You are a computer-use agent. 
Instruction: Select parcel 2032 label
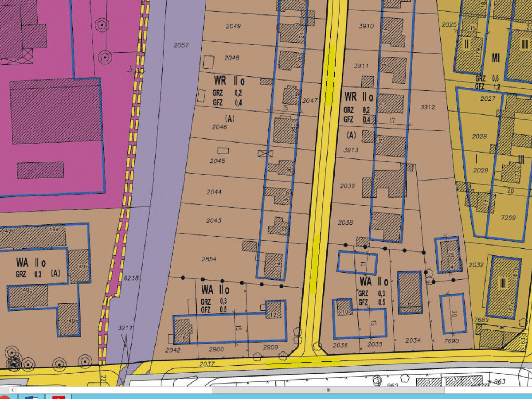point(476,265)
